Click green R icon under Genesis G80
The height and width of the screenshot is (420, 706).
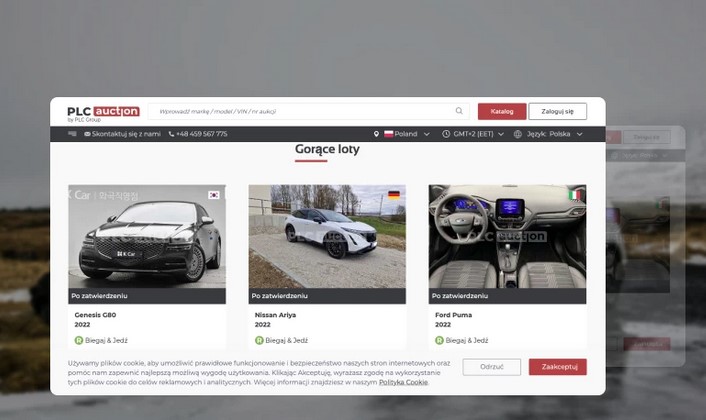click(x=79, y=340)
